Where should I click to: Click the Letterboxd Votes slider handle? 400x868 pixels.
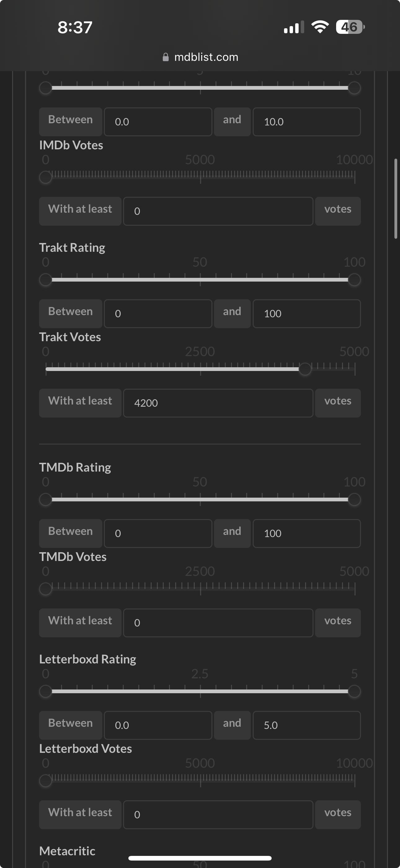point(46,781)
